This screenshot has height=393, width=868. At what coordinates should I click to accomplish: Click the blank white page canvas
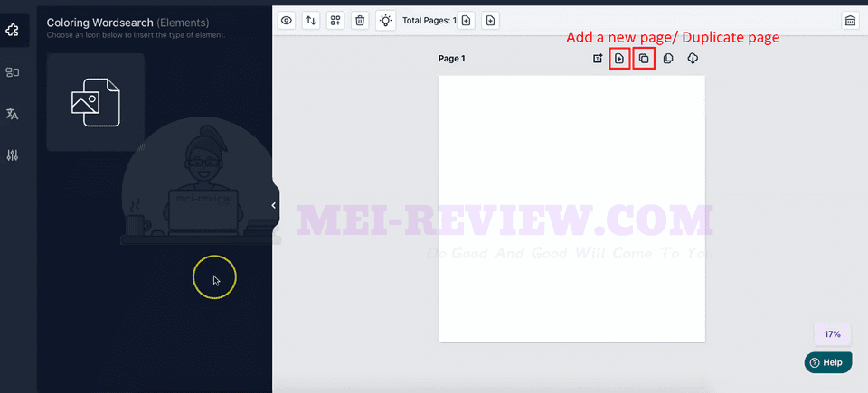point(571,209)
